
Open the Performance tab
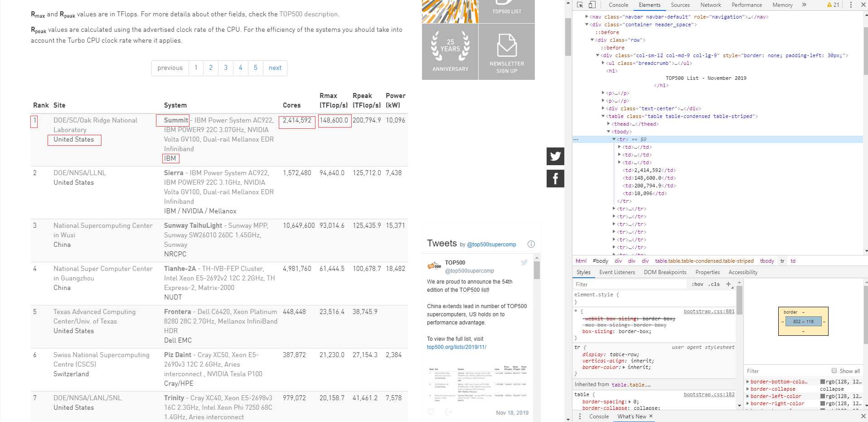[x=747, y=5]
